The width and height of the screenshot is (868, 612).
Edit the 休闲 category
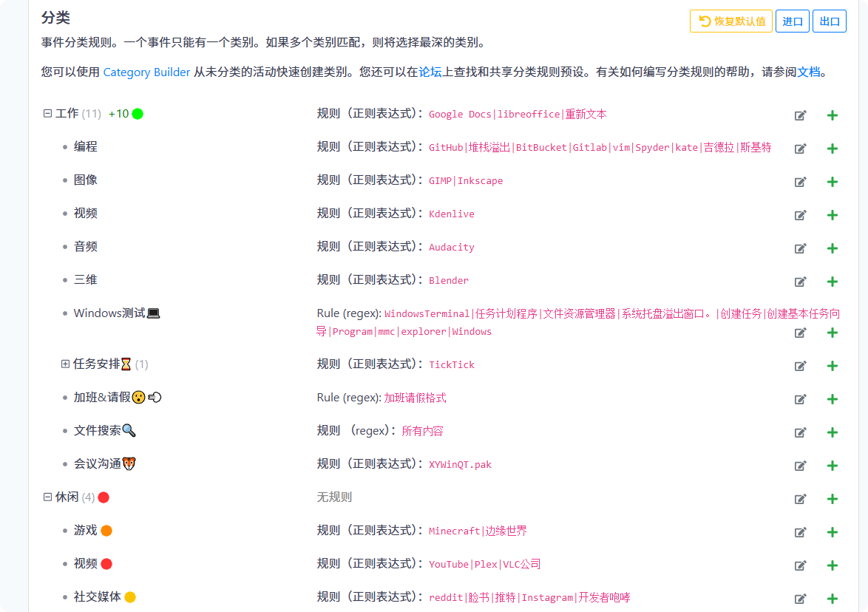[801, 499]
